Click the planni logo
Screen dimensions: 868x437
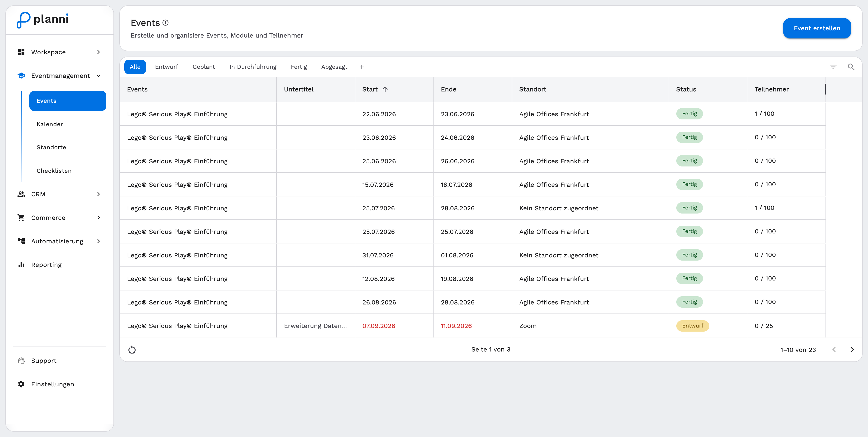pyautogui.click(x=43, y=20)
